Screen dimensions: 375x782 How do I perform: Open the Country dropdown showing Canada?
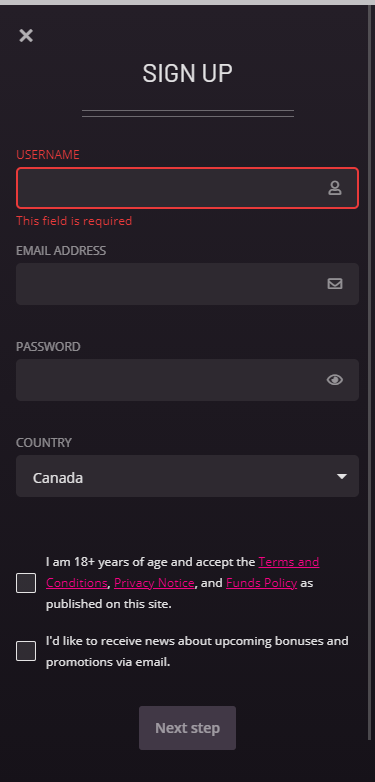pyautogui.click(x=188, y=476)
